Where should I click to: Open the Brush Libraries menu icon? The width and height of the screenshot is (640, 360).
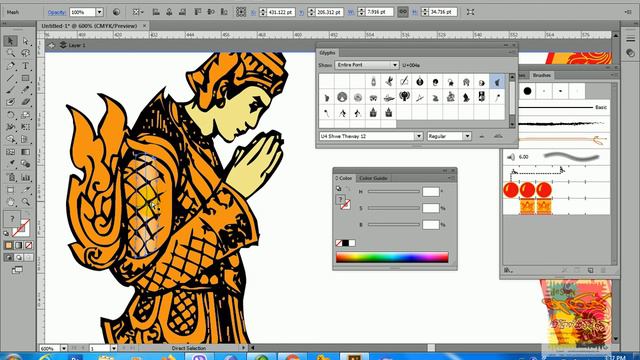508,270
